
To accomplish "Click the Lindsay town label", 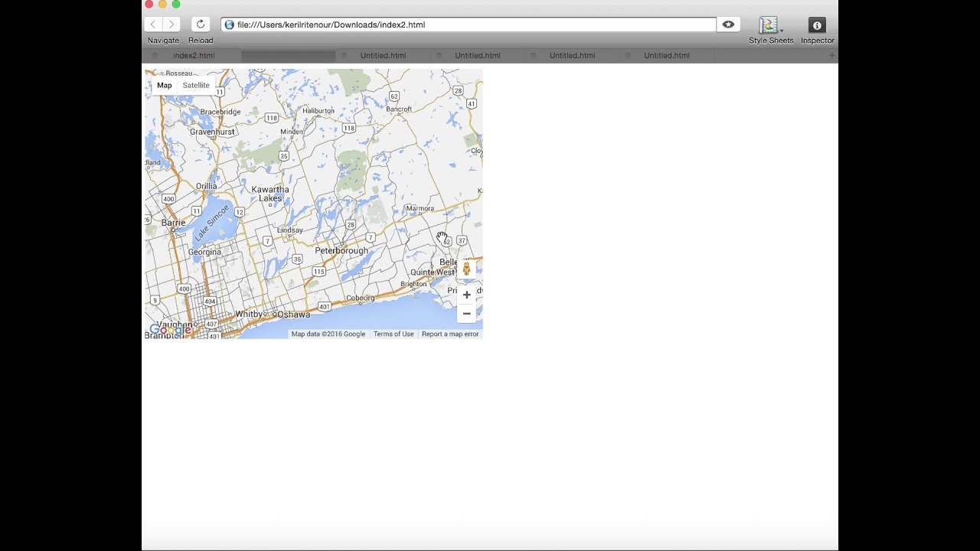I will point(290,230).
